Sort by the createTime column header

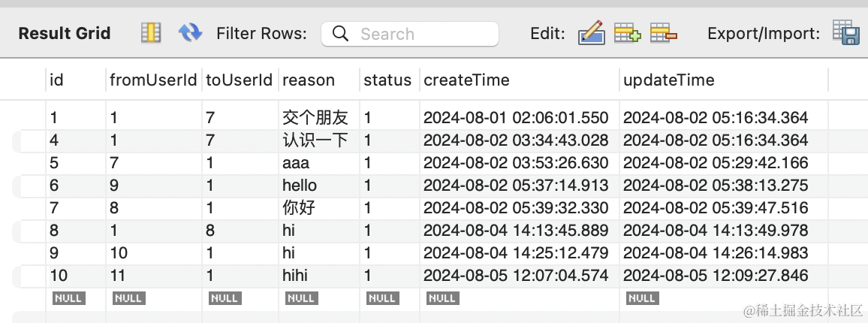pos(519,80)
